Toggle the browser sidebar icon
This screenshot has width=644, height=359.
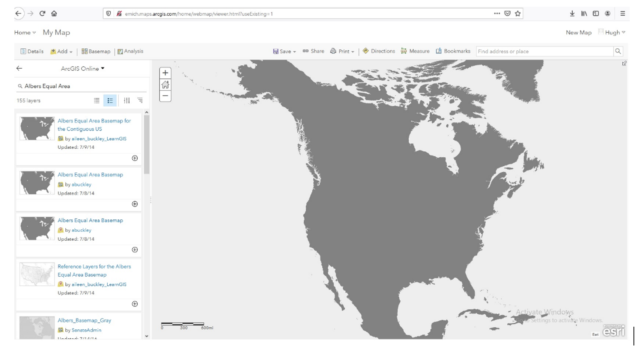(x=596, y=14)
